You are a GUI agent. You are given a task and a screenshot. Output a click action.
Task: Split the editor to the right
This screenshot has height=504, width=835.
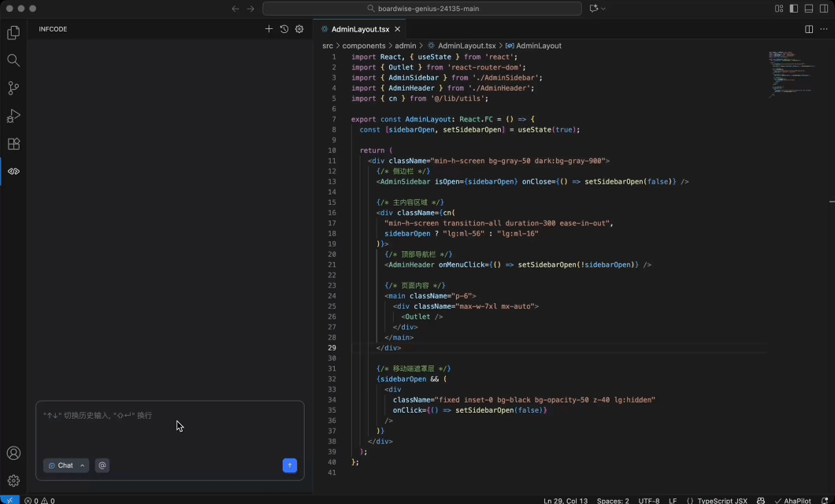click(809, 29)
